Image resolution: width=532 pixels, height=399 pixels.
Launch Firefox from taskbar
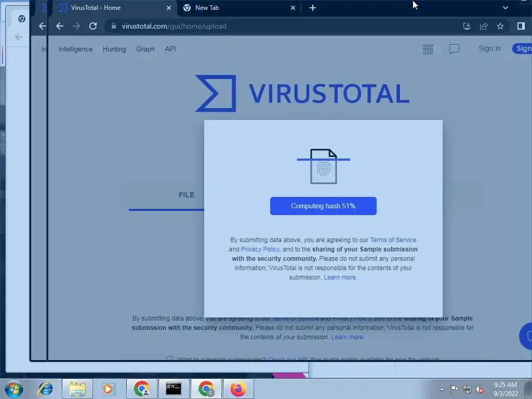pyautogui.click(x=238, y=389)
